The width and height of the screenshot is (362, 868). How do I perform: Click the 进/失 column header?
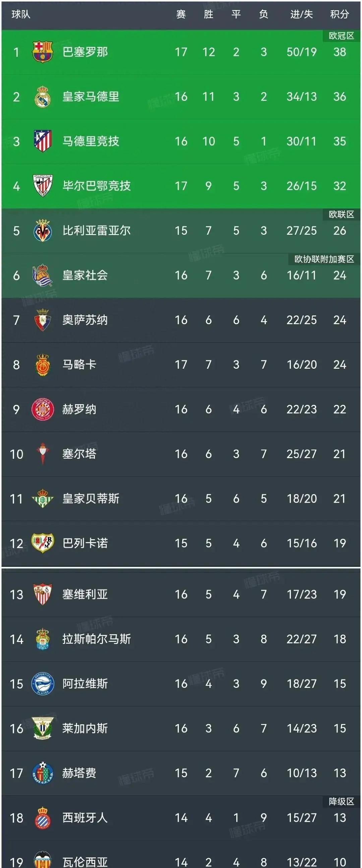302,14
